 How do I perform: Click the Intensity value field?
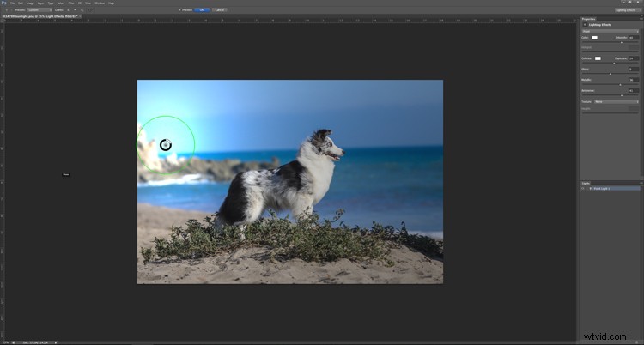[x=634, y=38]
